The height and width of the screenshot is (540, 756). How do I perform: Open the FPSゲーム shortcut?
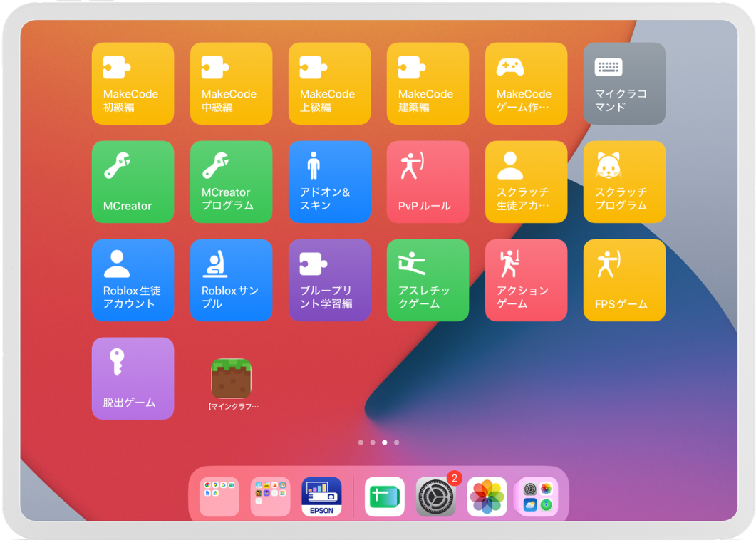pos(624,280)
